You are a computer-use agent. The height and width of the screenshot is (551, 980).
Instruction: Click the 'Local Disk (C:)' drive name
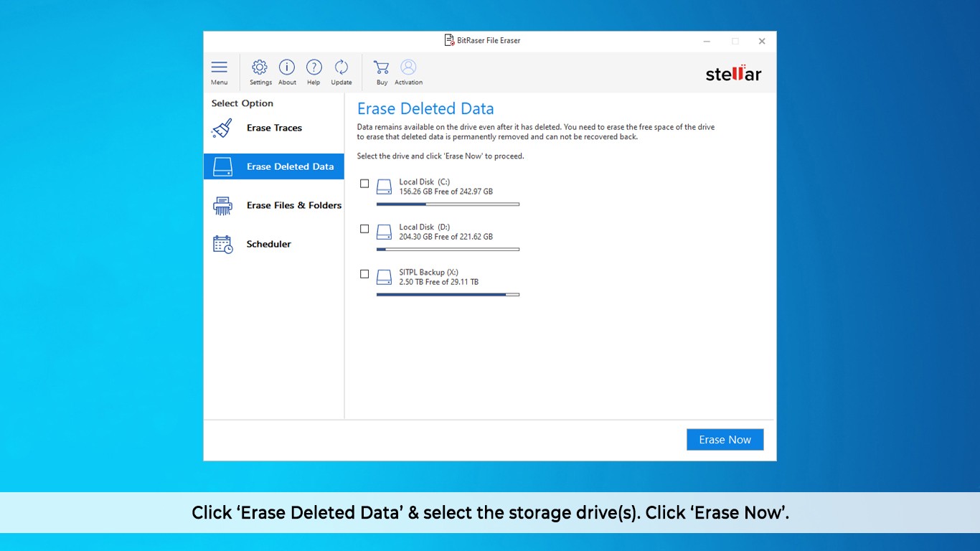pos(425,182)
